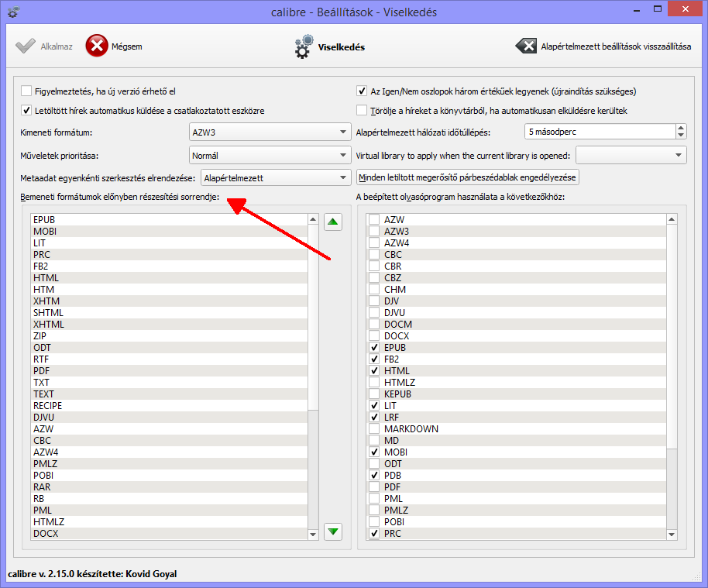Select DJVU in input format order list
708x588 pixels.
[170, 418]
